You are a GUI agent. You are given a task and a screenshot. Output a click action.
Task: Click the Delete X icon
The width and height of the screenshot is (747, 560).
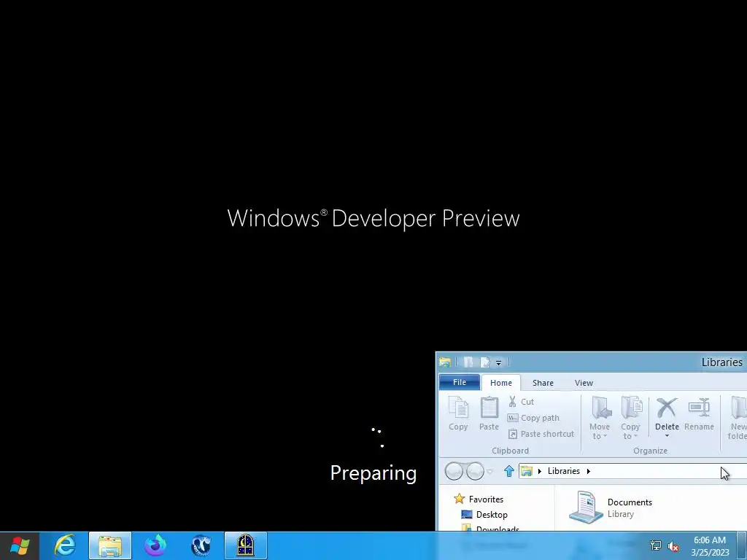667,408
